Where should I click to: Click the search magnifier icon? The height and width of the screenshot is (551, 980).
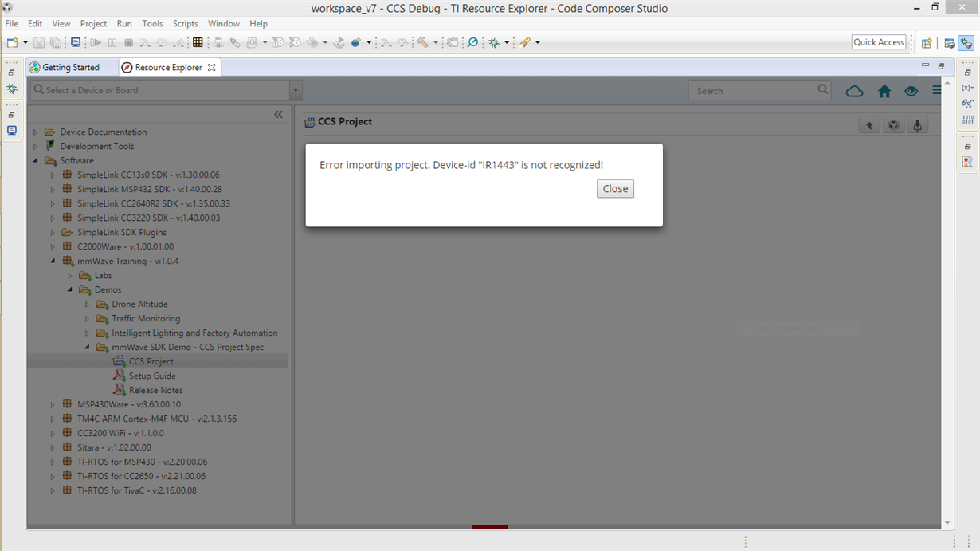pos(822,90)
